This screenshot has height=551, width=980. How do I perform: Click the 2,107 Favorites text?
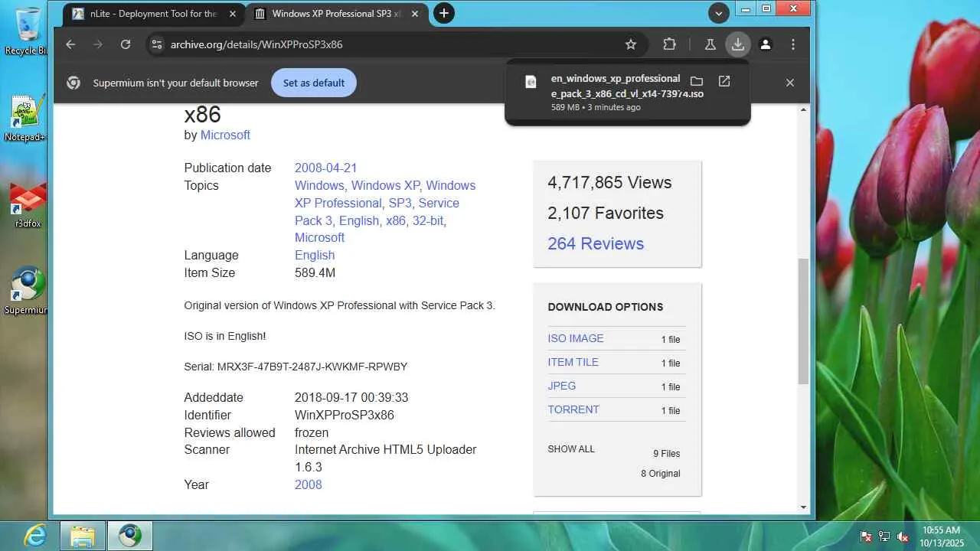coord(606,213)
